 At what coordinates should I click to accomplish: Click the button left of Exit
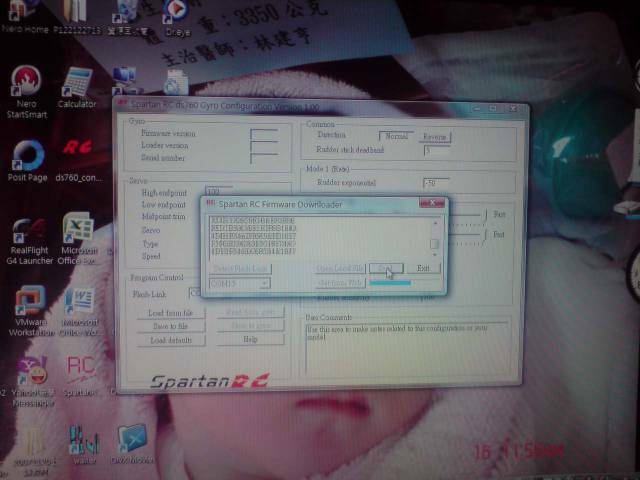[x=386, y=268]
